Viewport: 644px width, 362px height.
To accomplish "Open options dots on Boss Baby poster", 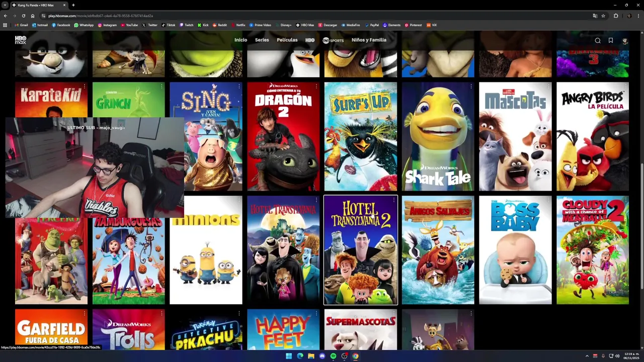I will 548,200.
